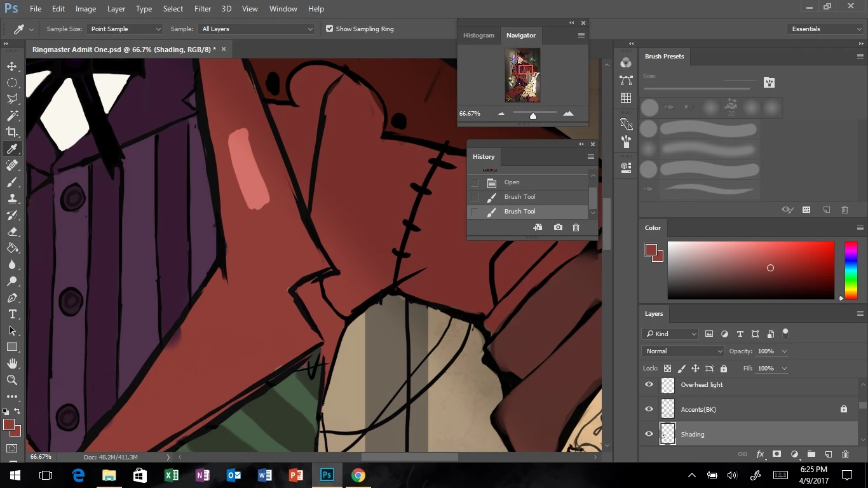Open the Essentials workspace dropdown
The width and height of the screenshot is (868, 488).
coord(825,29)
